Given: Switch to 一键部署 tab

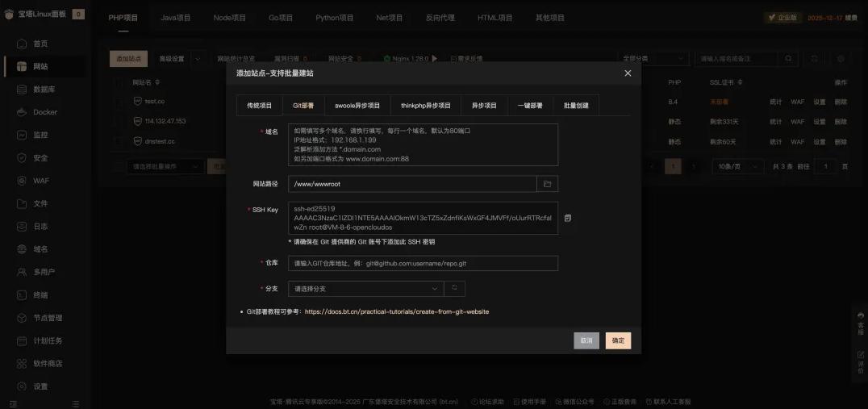Looking at the screenshot, I should [x=530, y=105].
